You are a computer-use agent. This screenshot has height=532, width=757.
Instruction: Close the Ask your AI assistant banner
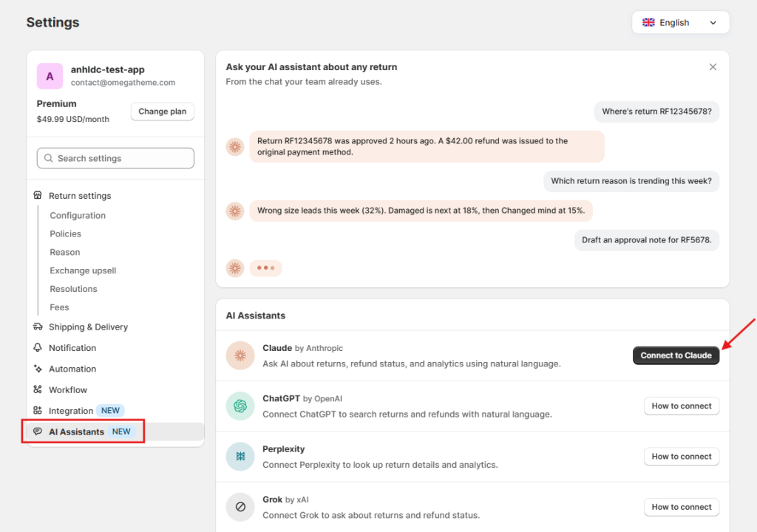pos(713,67)
